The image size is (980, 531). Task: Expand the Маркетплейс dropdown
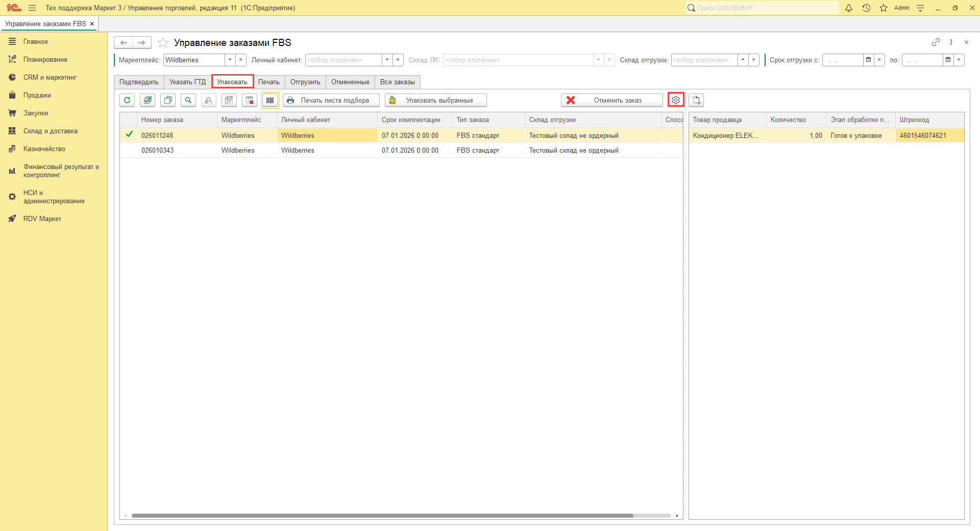[230, 60]
